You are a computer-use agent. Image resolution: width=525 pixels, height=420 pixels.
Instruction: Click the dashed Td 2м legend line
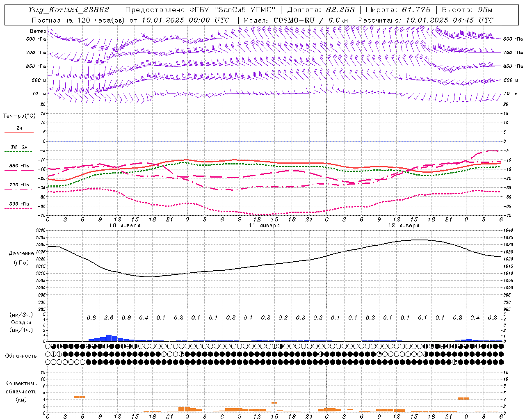pos(18,152)
